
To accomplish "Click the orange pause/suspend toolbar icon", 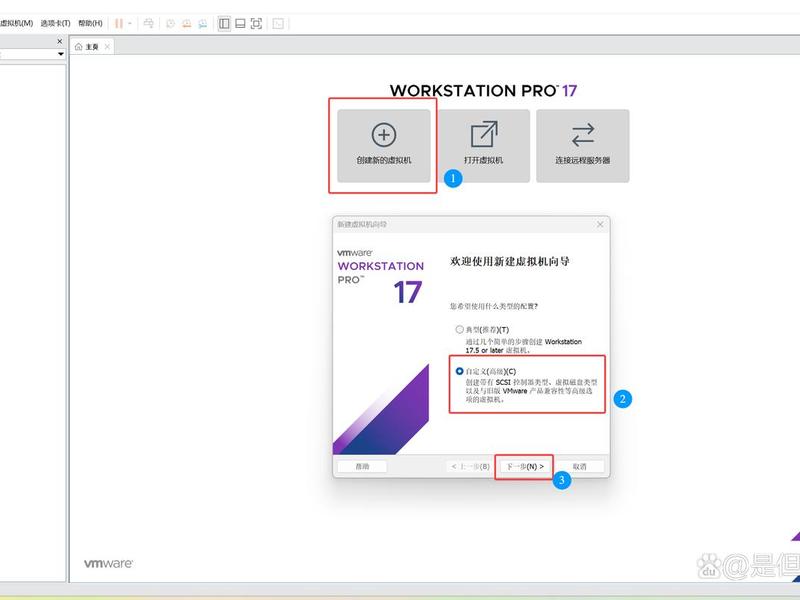I will 119,23.
